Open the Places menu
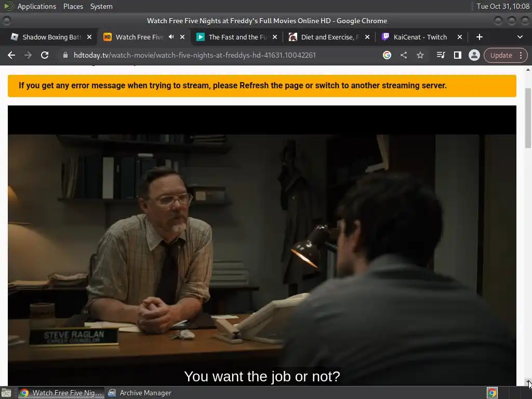The height and width of the screenshot is (399, 532). click(73, 6)
